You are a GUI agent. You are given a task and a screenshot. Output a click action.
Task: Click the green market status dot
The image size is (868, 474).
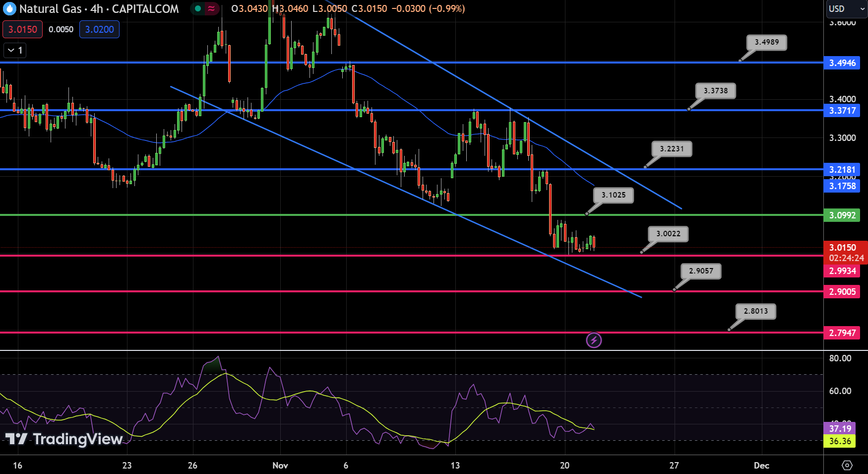[198, 8]
